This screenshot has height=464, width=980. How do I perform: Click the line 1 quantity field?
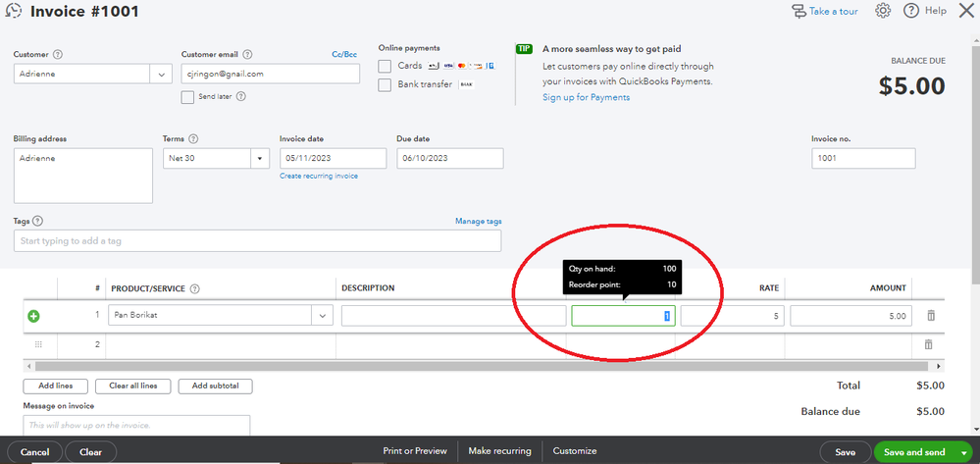[x=623, y=316]
